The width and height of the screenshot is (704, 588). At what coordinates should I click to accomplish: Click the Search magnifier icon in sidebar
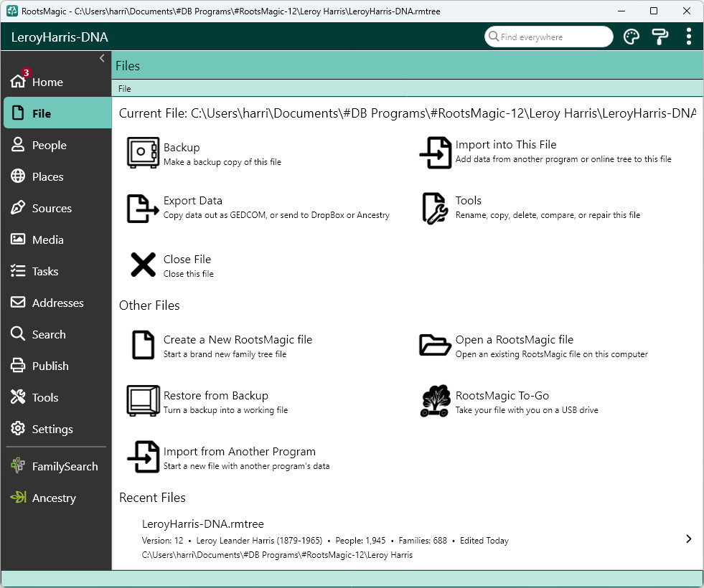tap(18, 333)
